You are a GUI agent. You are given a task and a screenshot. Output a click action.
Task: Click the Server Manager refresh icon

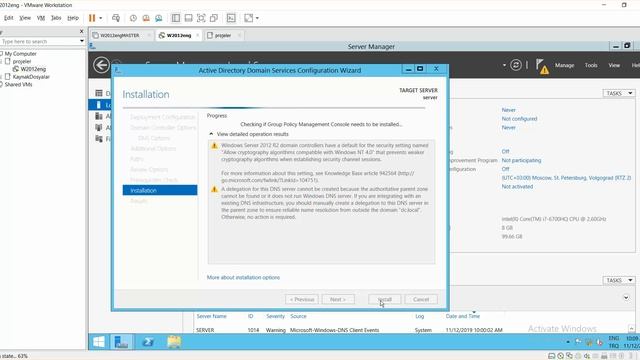516,65
